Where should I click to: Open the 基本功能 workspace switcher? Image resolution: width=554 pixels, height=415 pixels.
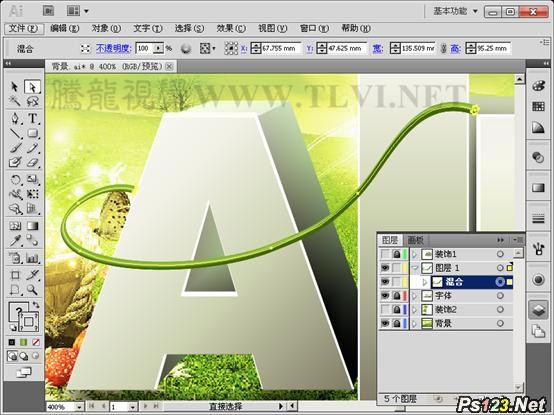pyautogui.click(x=455, y=11)
